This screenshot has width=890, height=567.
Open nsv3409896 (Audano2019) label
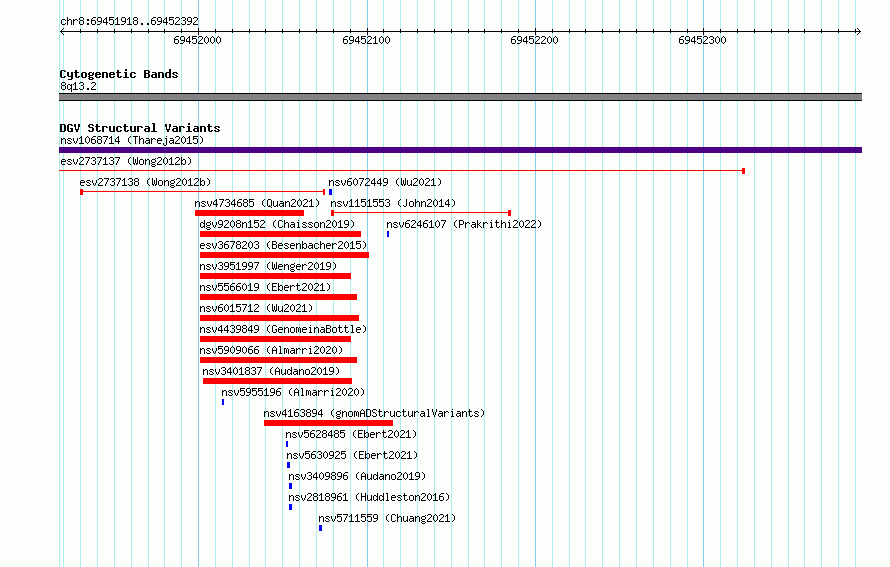tap(357, 476)
